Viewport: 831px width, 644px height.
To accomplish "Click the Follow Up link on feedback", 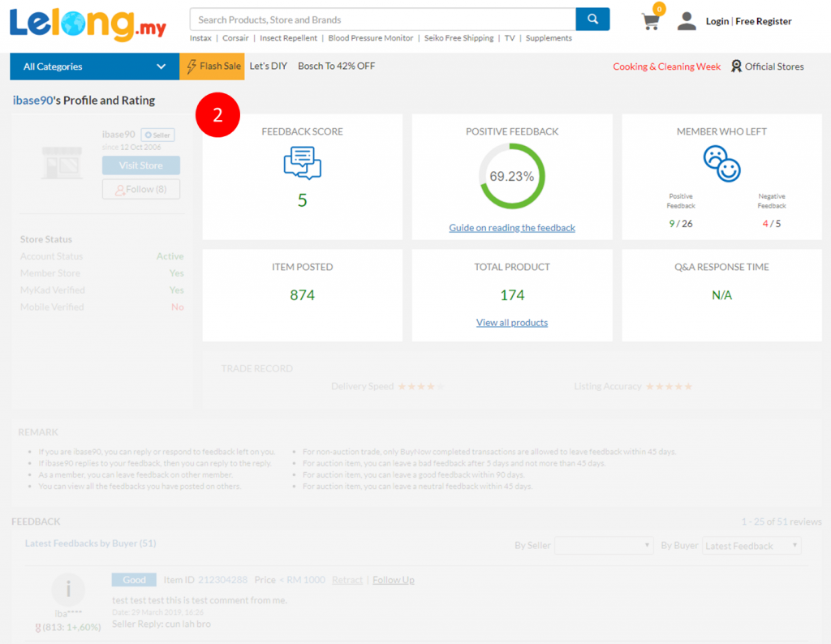I will pos(394,580).
